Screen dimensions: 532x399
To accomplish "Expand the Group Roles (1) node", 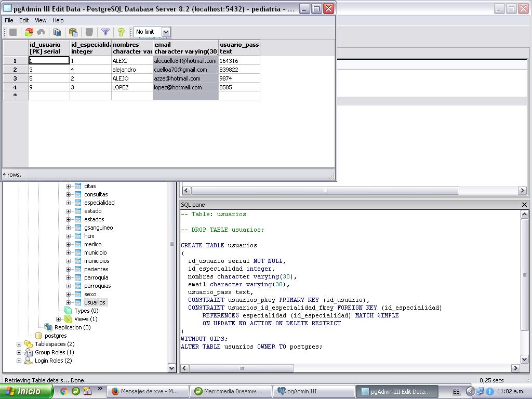I will (x=19, y=353).
